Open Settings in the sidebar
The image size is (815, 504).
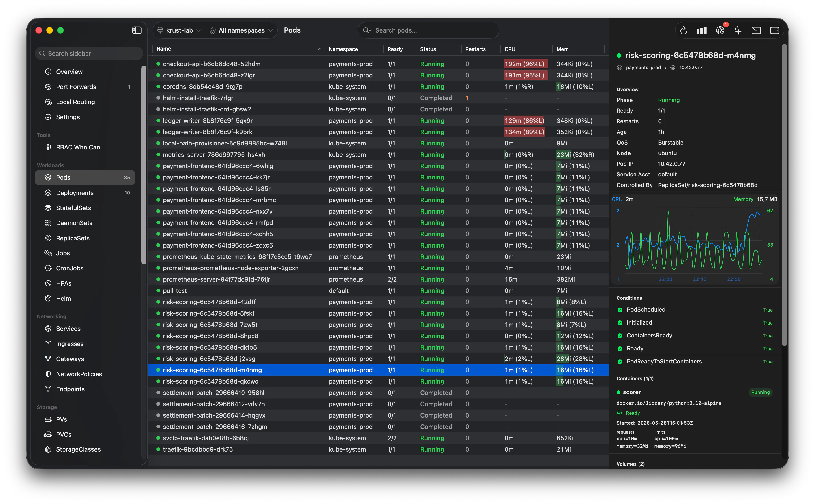coord(85,117)
